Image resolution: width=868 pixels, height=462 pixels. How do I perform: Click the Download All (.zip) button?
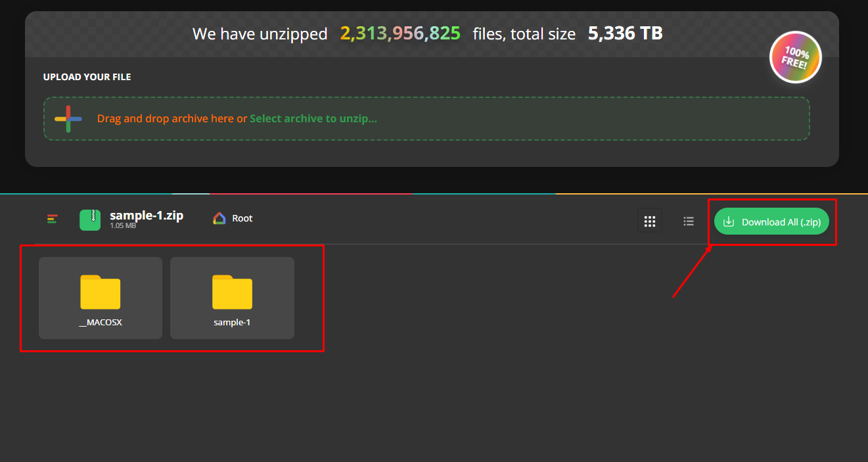[x=771, y=221]
